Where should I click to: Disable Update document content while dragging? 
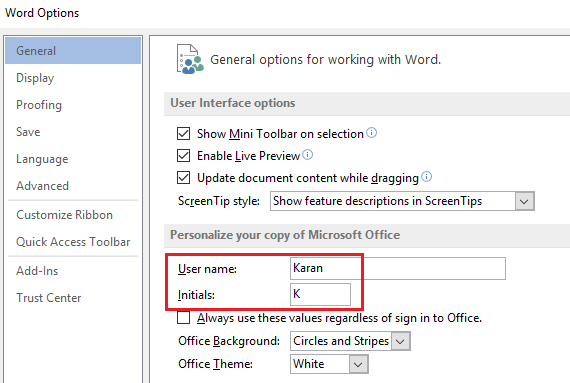[184, 178]
